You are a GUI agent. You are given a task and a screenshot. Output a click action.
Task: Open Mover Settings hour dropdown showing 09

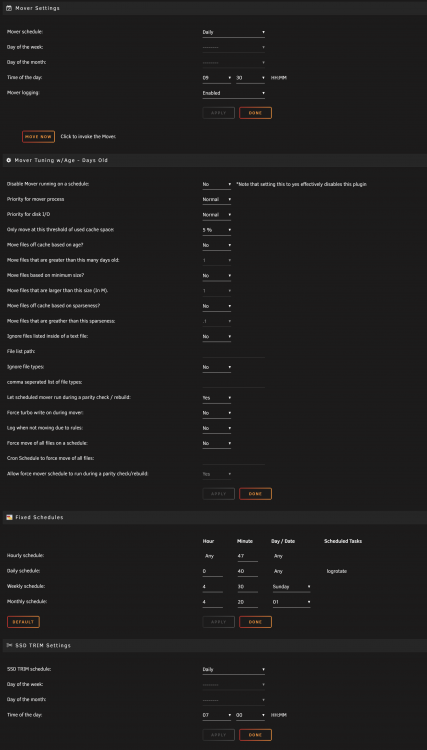tap(217, 77)
